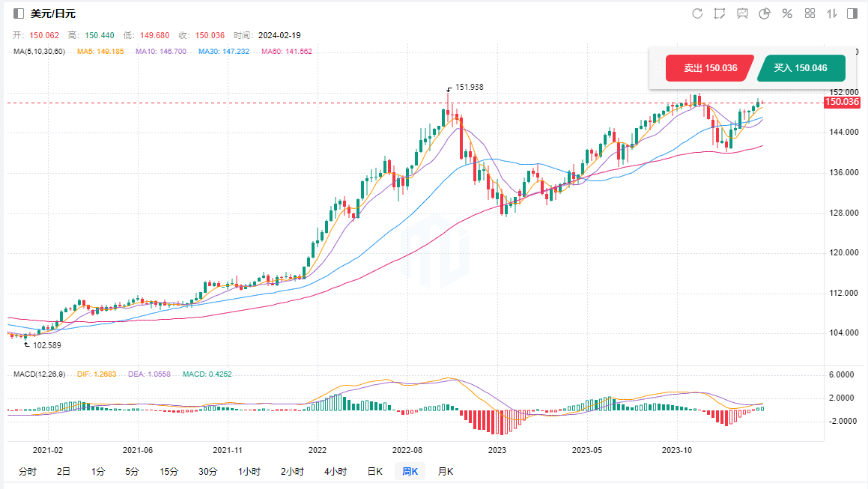The image size is (868, 489).
Task: Select the 月K monthly candlestick tab
Action: [445, 472]
